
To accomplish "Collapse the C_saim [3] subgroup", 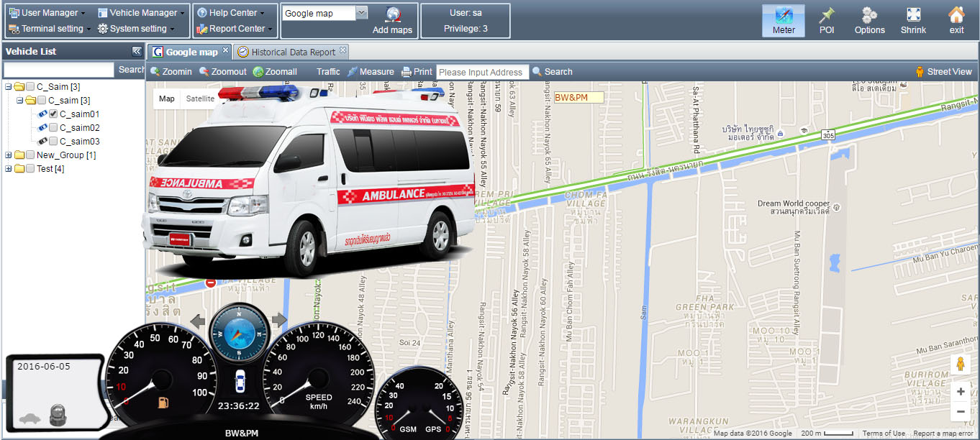I will coord(19,101).
